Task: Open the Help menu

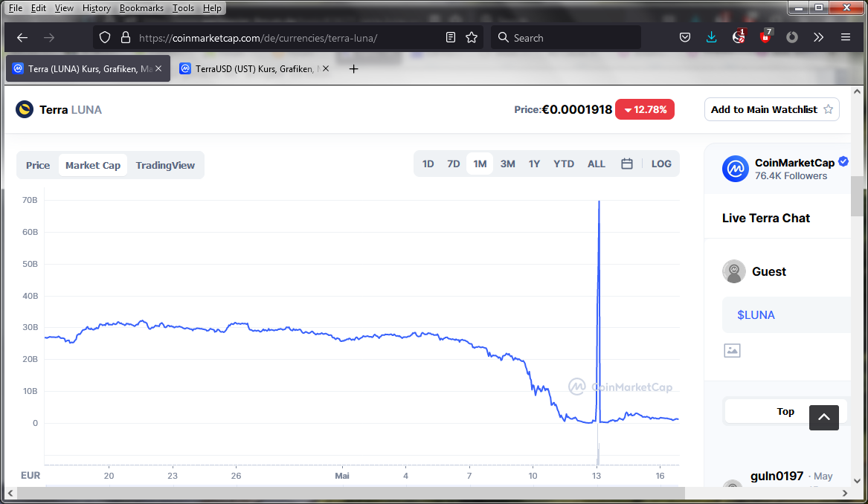Action: tap(212, 7)
